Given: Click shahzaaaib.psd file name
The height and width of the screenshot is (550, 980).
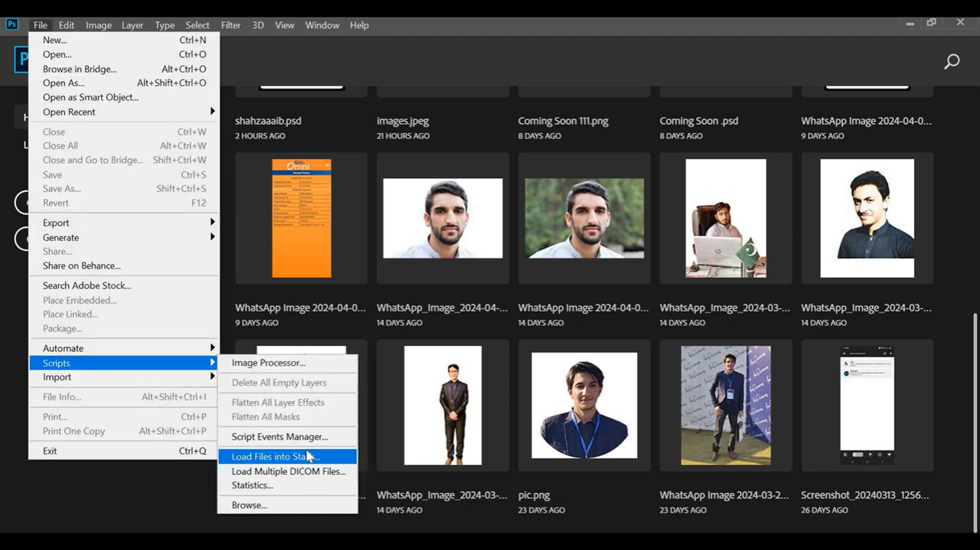Looking at the screenshot, I should click(x=268, y=121).
